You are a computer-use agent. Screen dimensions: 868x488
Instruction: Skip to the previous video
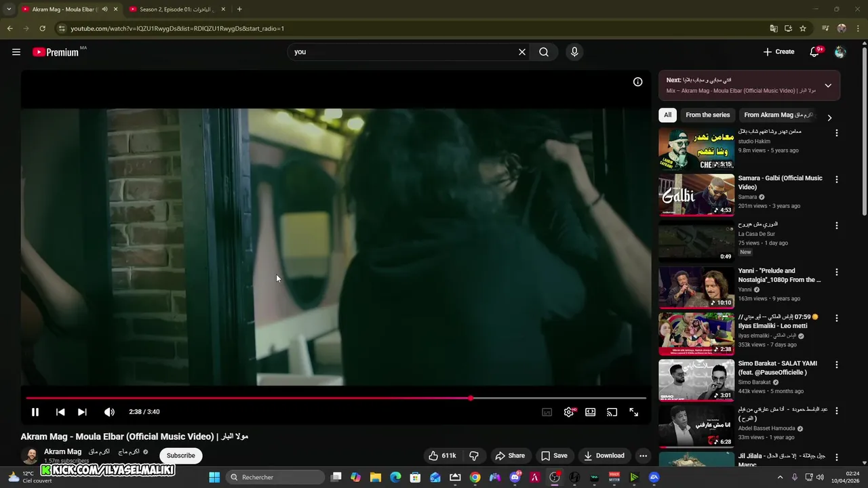pos(60,412)
